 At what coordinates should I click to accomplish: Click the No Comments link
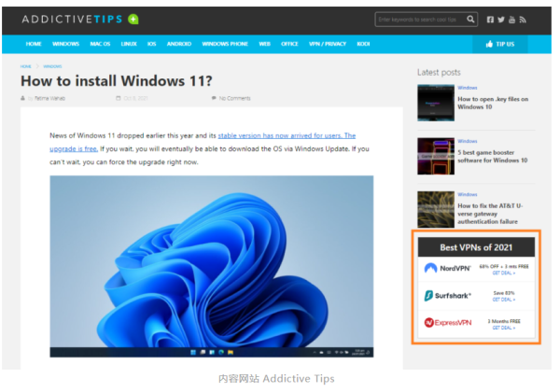[x=234, y=98]
